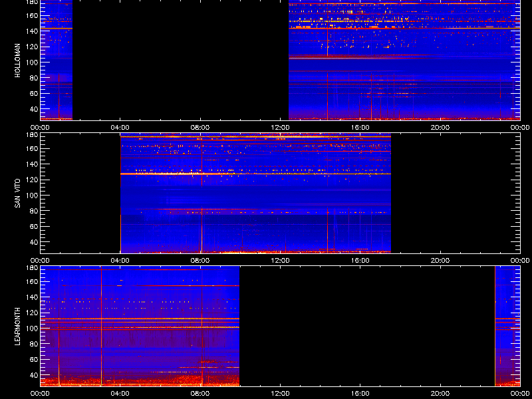Click the San Vito spectrogram data region

[256, 194]
